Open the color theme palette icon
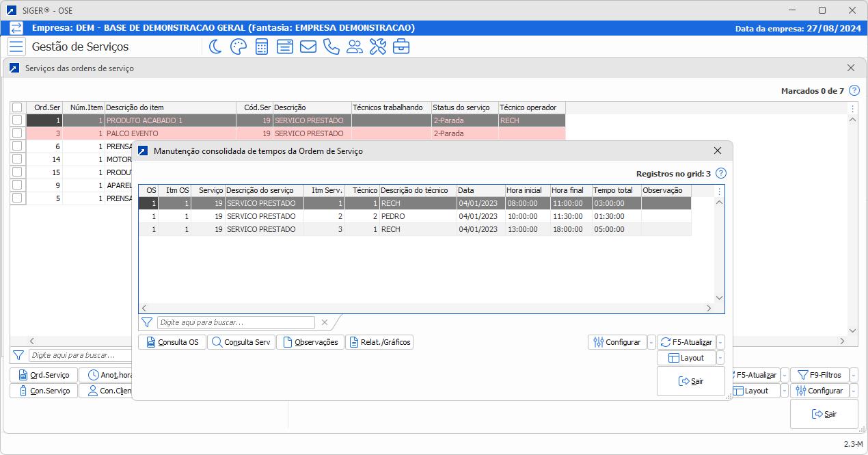Viewport: 868px width, 455px height. pos(238,47)
